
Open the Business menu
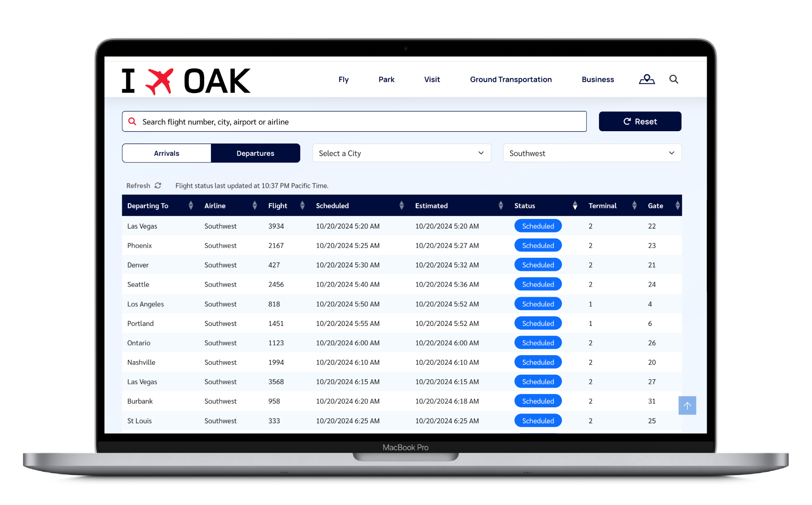598,80
